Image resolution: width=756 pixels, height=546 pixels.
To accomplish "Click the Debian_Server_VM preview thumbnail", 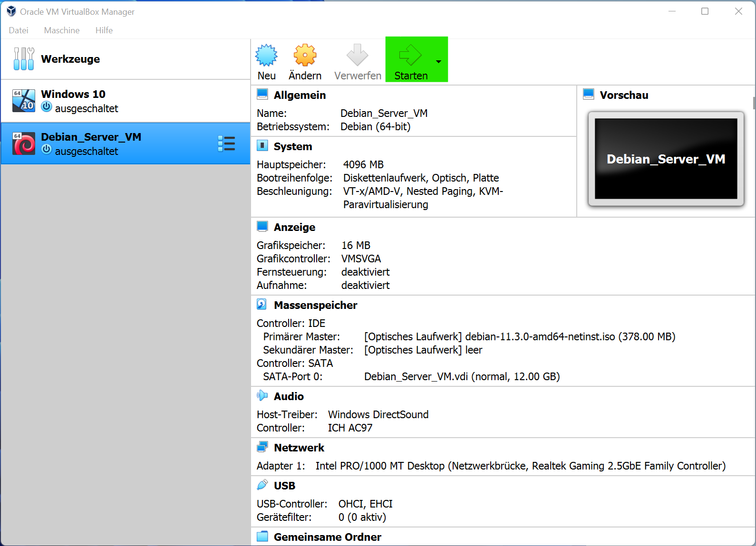I will point(666,159).
